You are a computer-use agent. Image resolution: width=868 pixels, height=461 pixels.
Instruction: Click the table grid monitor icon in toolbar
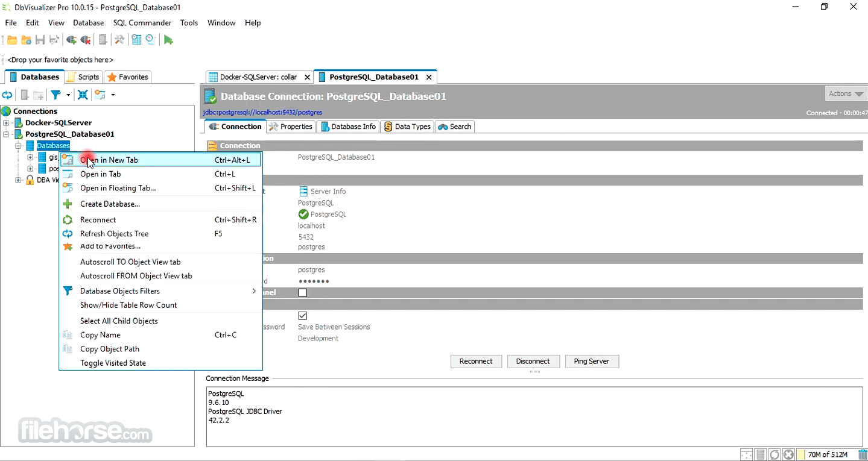click(136, 40)
